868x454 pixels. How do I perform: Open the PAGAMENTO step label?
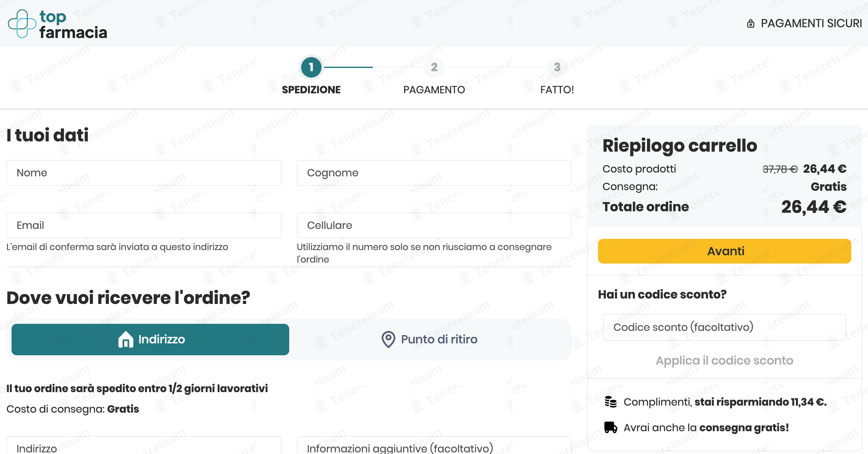point(434,90)
